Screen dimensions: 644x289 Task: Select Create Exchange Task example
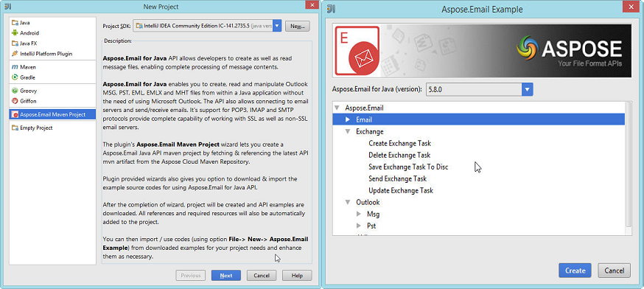click(x=399, y=144)
